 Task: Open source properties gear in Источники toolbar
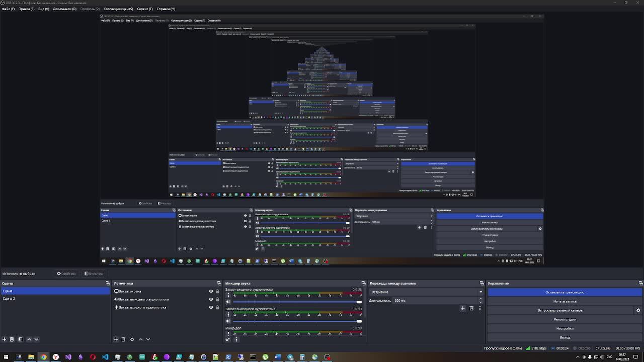(132, 339)
